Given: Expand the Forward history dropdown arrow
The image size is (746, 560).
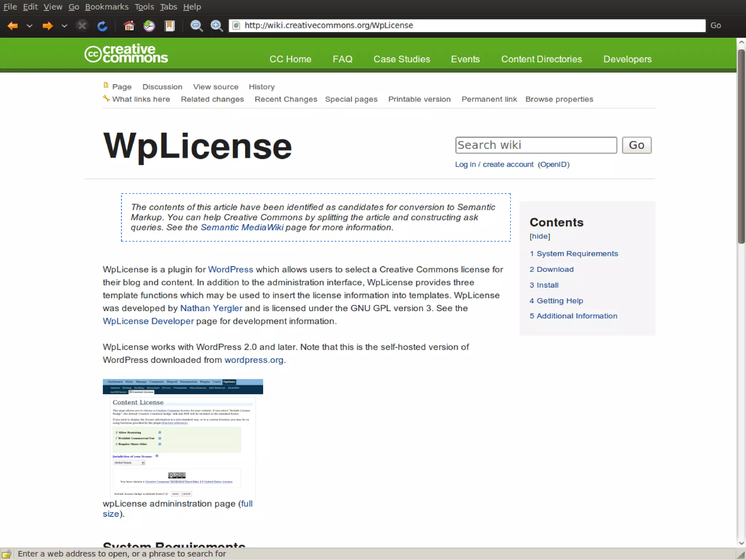Looking at the screenshot, I should pos(64,26).
